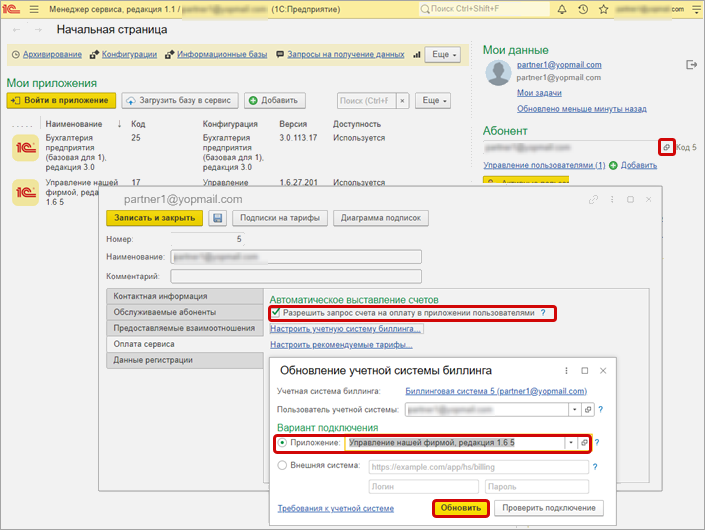Open subscriber card icon next to Код 5

(666, 147)
